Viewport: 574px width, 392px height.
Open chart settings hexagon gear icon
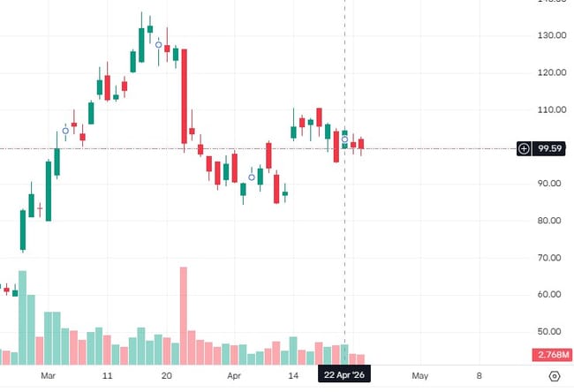pyautogui.click(x=554, y=376)
